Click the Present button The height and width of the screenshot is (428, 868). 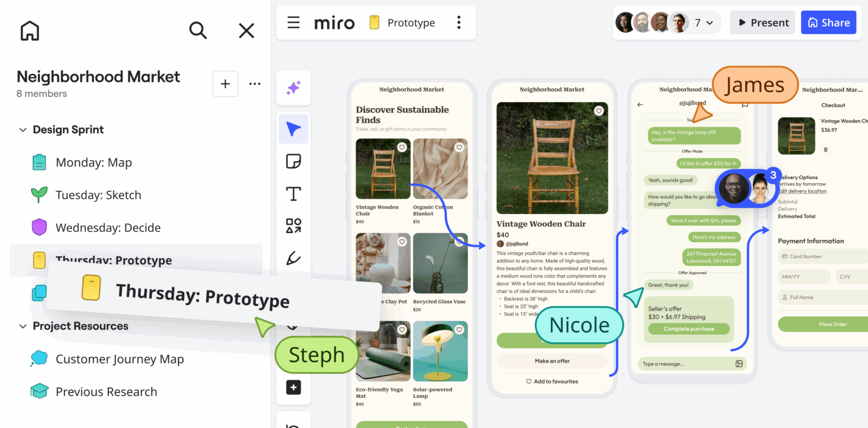762,23
